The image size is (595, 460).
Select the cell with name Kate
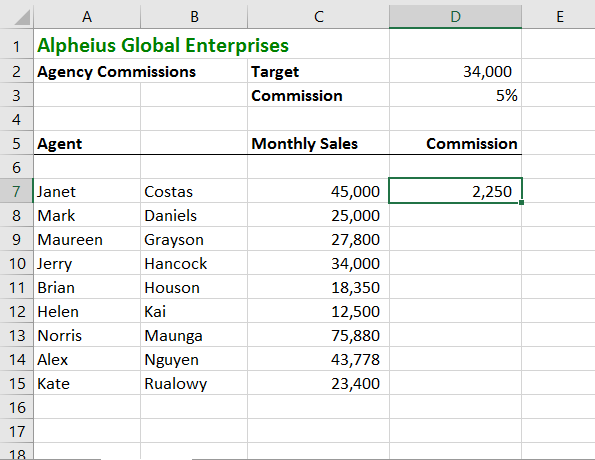87,383
